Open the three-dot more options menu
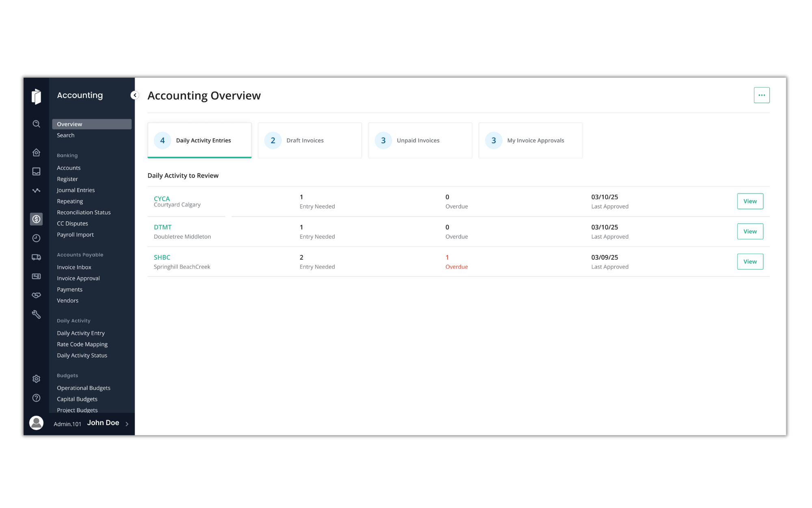Image resolution: width=812 pixels, height=508 pixels. [x=762, y=95]
